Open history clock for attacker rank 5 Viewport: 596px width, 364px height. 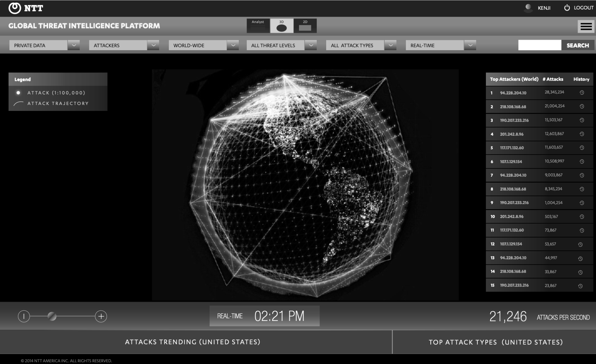click(x=582, y=148)
